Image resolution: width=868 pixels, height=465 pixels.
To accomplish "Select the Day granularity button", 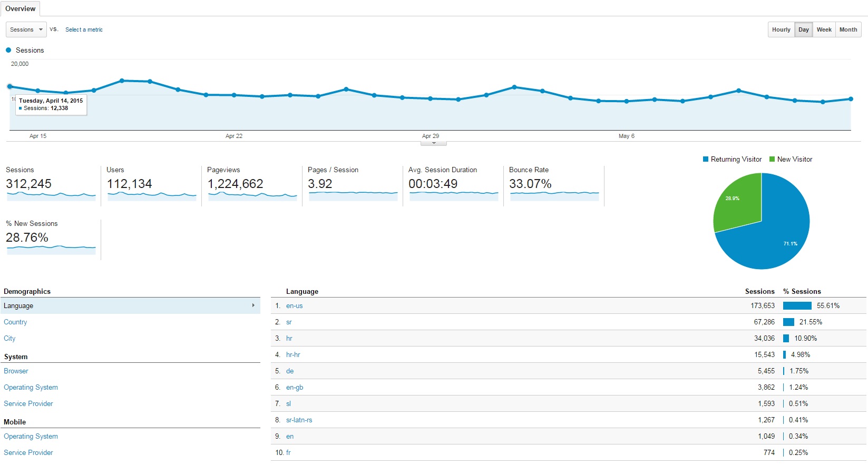I will pos(803,29).
